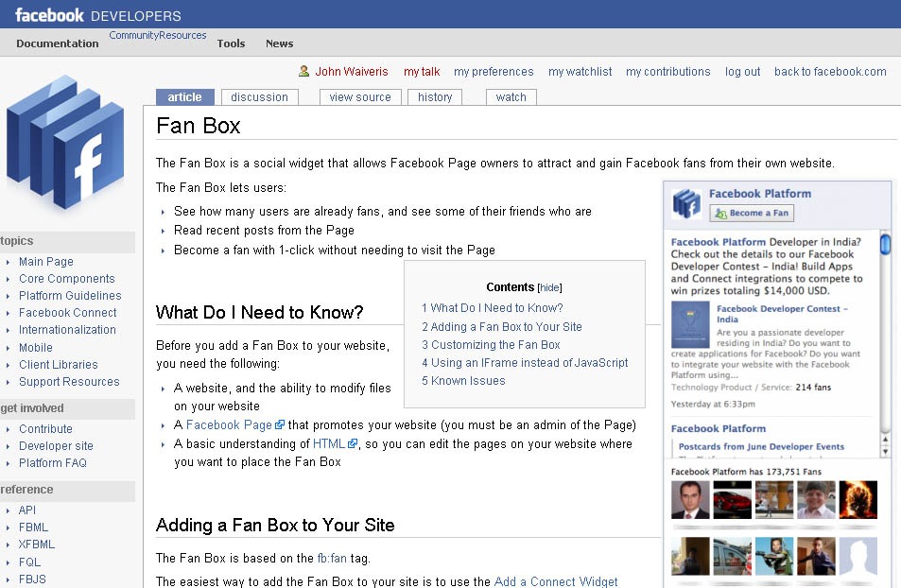Open FBML reference link
Viewport: 901px width, 588px height.
click(33, 527)
